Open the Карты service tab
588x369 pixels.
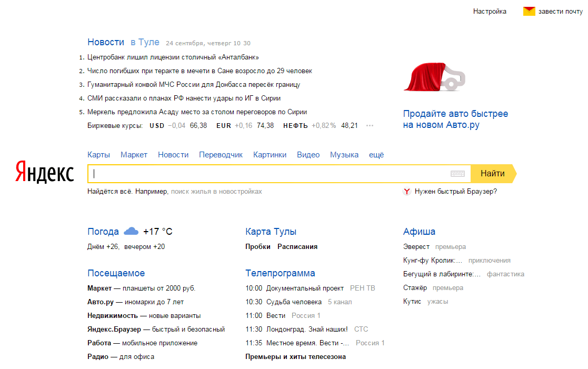click(x=98, y=155)
